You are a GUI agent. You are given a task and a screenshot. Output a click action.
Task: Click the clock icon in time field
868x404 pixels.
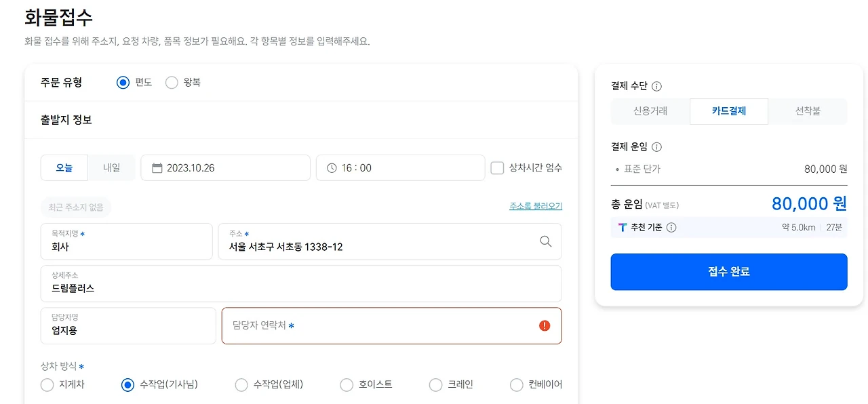tap(332, 168)
